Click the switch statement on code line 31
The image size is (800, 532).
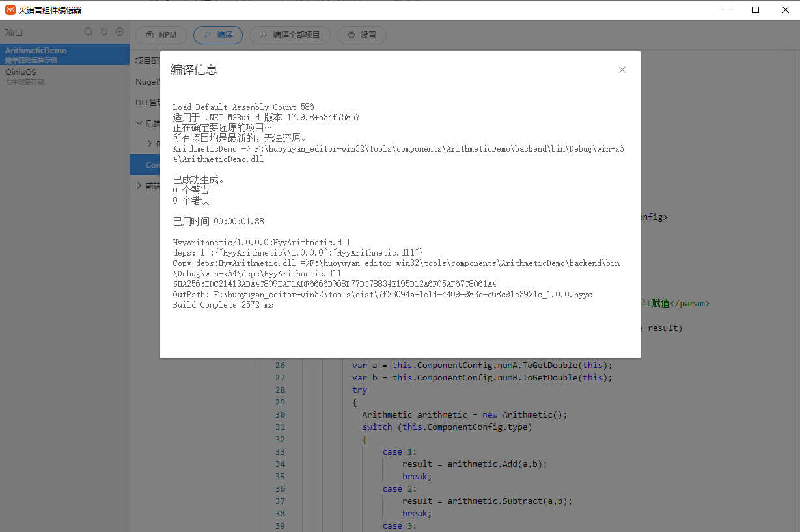coord(378,427)
